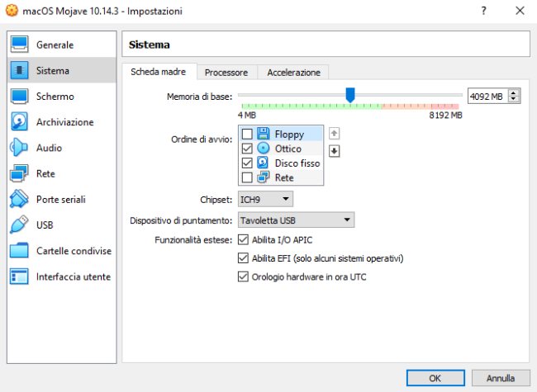The width and height of the screenshot is (537, 392).
Task: Toggle Orologio hardware in ora UTC
Action: (243, 277)
